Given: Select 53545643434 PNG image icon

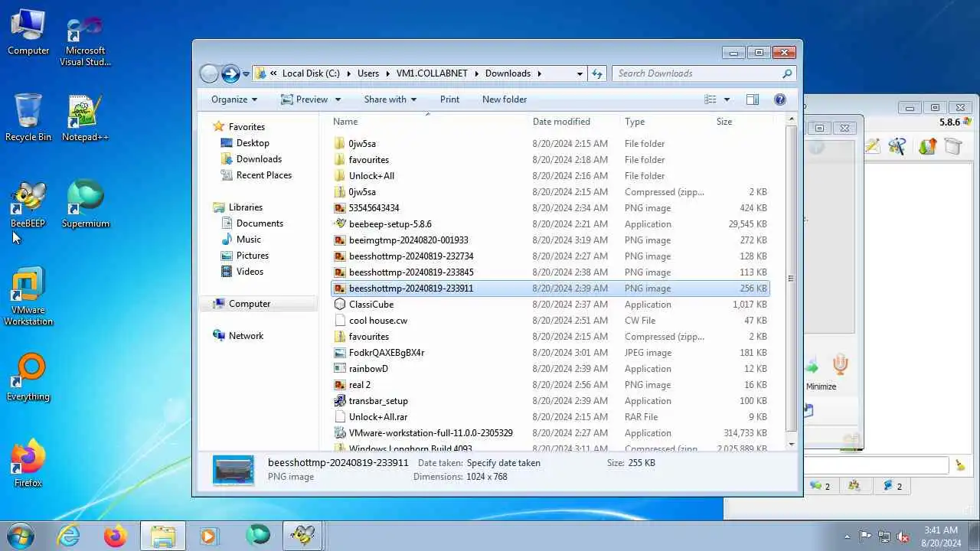Looking at the screenshot, I should [341, 208].
